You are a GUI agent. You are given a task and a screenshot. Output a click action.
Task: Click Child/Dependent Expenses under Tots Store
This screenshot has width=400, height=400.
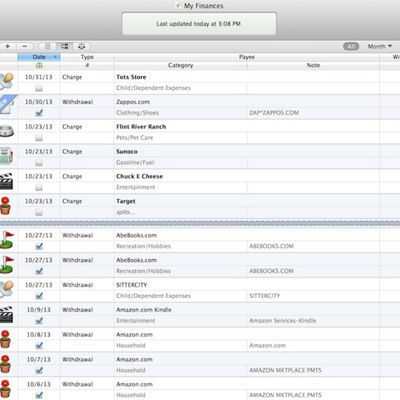tap(153, 88)
